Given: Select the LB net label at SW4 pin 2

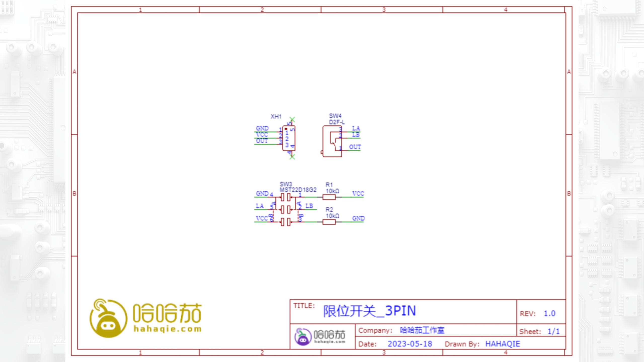Looking at the screenshot, I should [x=356, y=135].
